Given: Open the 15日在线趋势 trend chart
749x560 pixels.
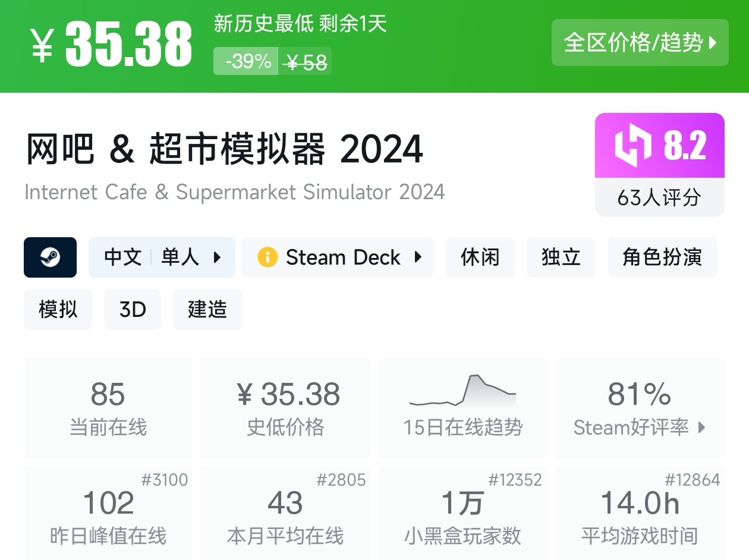Looking at the screenshot, I should coord(462,408).
